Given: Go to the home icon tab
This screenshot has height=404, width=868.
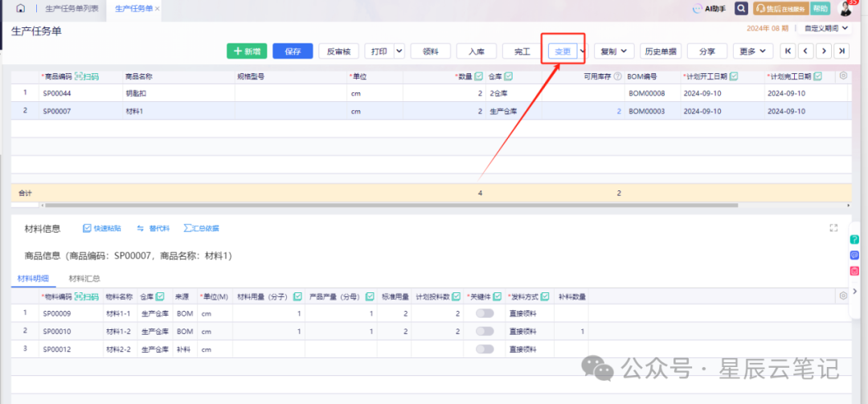Looking at the screenshot, I should coord(20,9).
